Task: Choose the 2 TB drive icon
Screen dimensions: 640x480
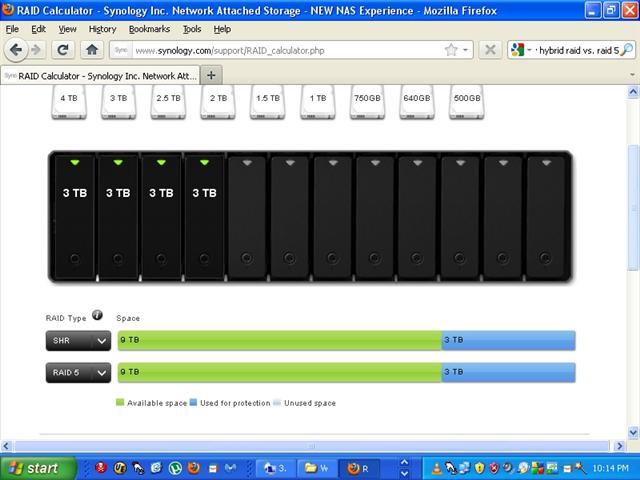Action: coord(218,102)
